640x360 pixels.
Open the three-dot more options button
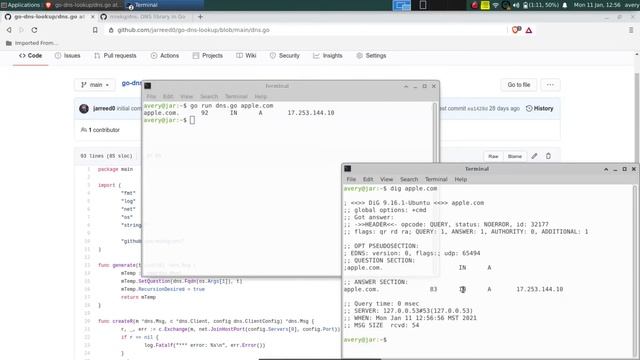[x=550, y=85]
